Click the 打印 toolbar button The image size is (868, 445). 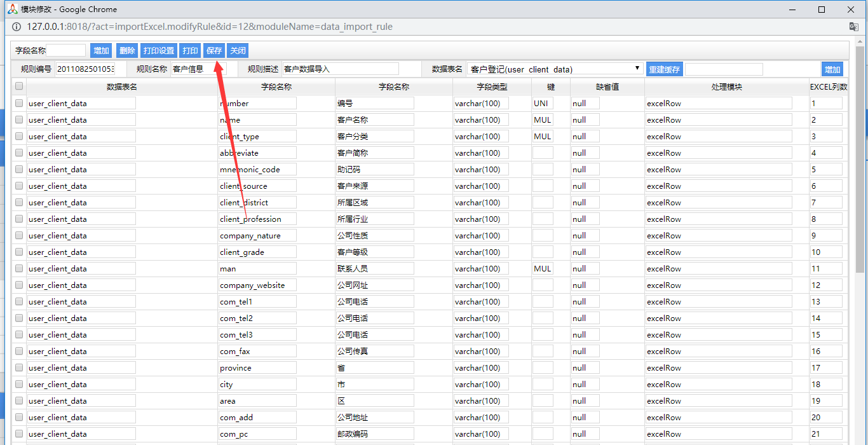190,51
